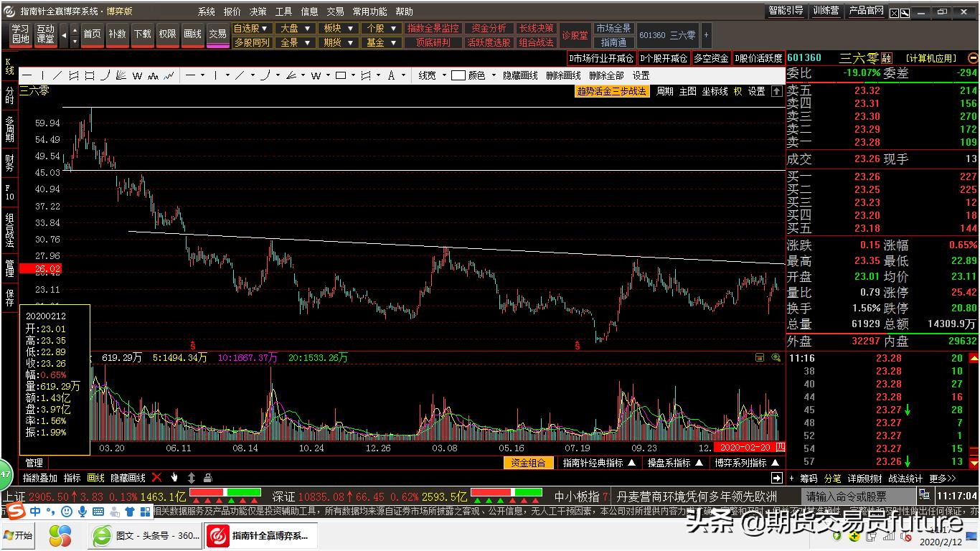This screenshot has height=551, width=980.
Task: Click the 融 margin badge icon
Action: 887,58
